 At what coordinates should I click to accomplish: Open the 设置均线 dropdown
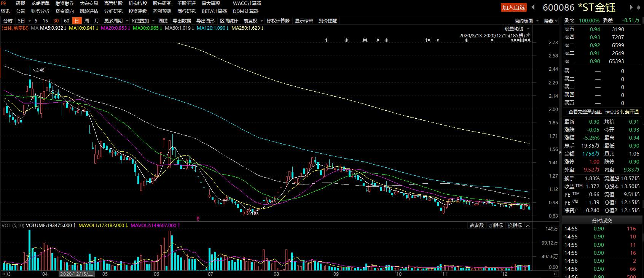pos(517,29)
